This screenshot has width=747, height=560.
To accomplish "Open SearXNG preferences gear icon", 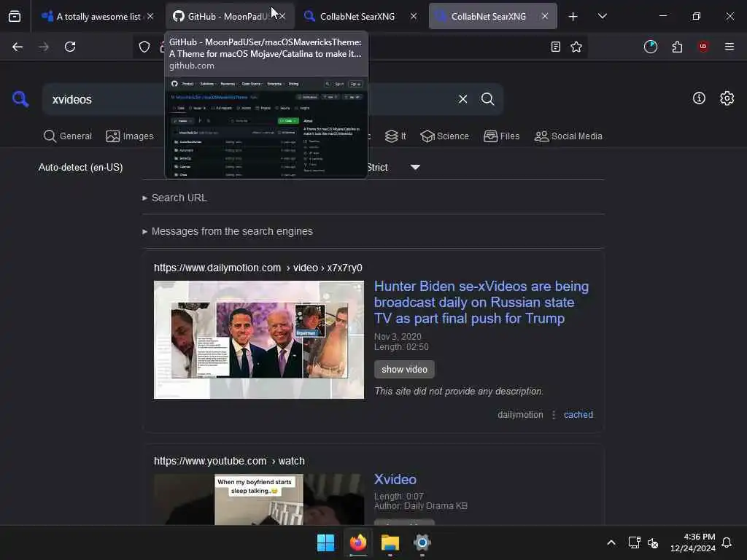I will pyautogui.click(x=727, y=98).
